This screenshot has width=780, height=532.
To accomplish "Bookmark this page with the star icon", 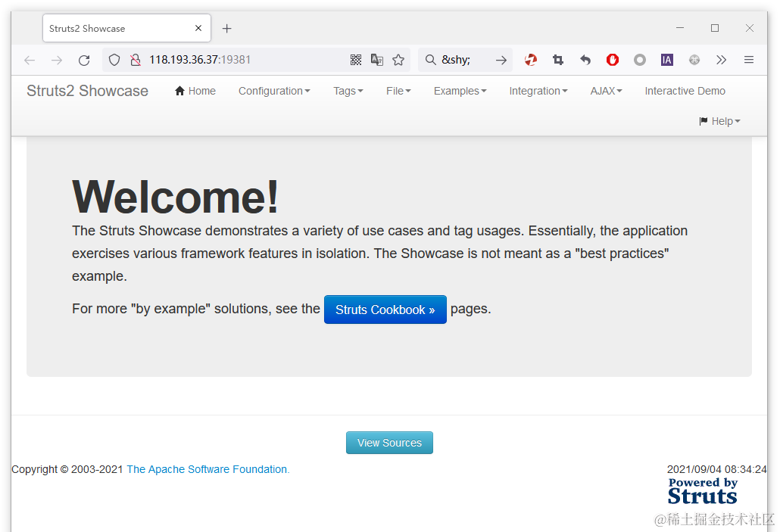I will click(398, 60).
